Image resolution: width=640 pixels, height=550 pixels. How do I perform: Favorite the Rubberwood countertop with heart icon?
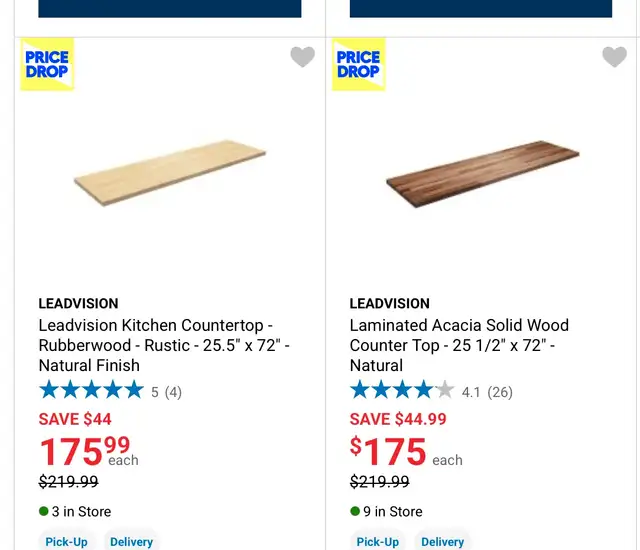(x=302, y=56)
